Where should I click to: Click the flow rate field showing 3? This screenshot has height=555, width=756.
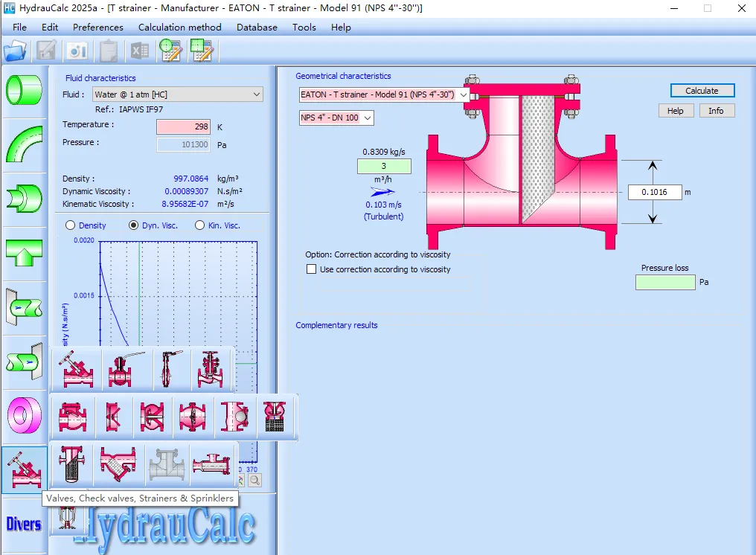pos(384,166)
